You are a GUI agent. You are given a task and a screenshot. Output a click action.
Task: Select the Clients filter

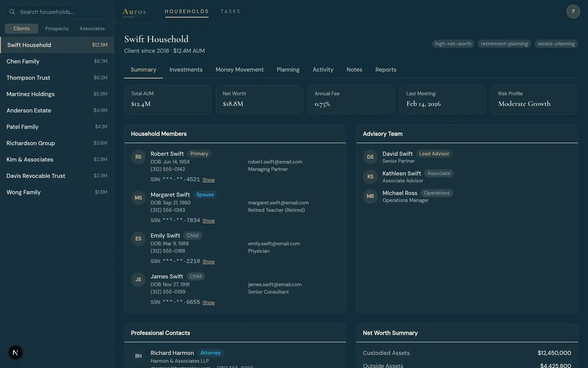pos(22,29)
